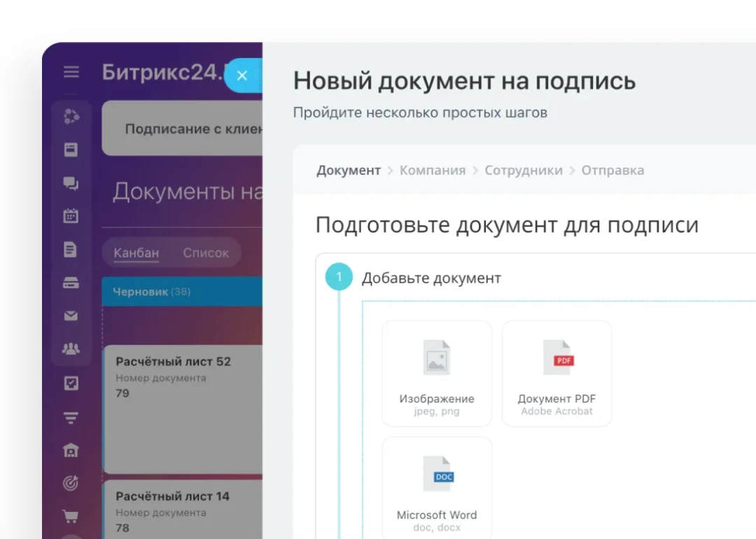The height and width of the screenshot is (539, 756).
Task: Choose the Документ PDF option
Action: (x=556, y=372)
